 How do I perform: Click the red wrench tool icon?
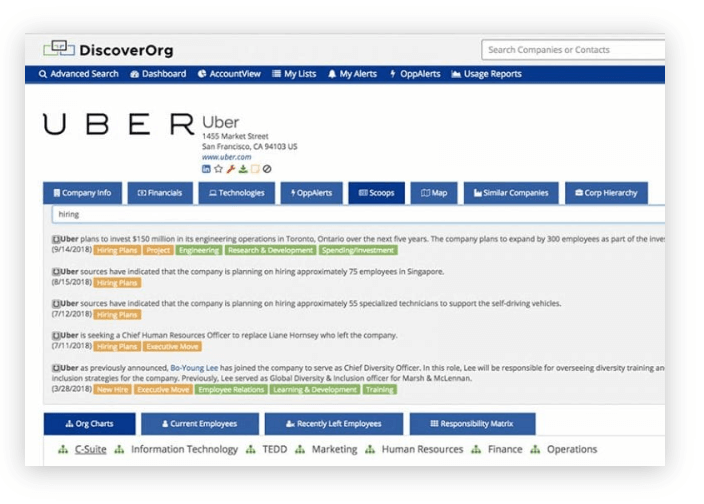coord(231,169)
